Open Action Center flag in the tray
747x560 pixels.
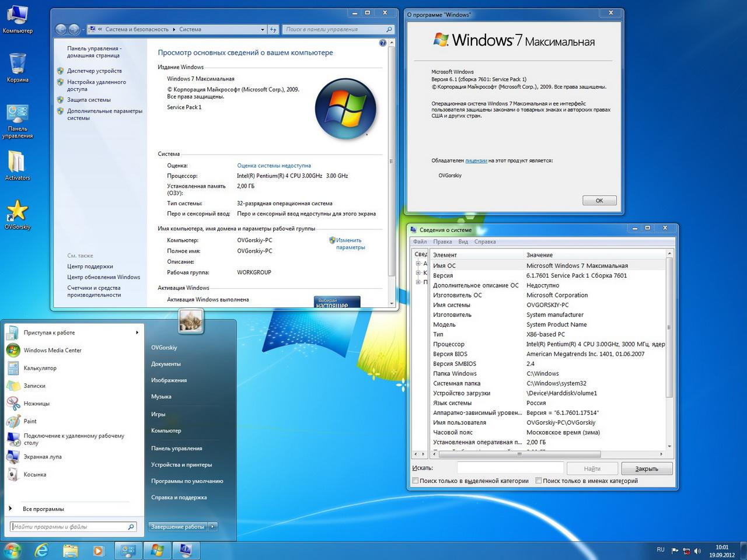(675, 551)
